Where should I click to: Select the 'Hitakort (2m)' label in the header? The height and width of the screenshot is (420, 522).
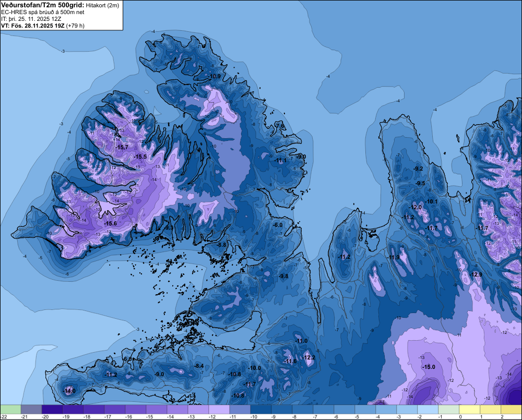click(102, 5)
